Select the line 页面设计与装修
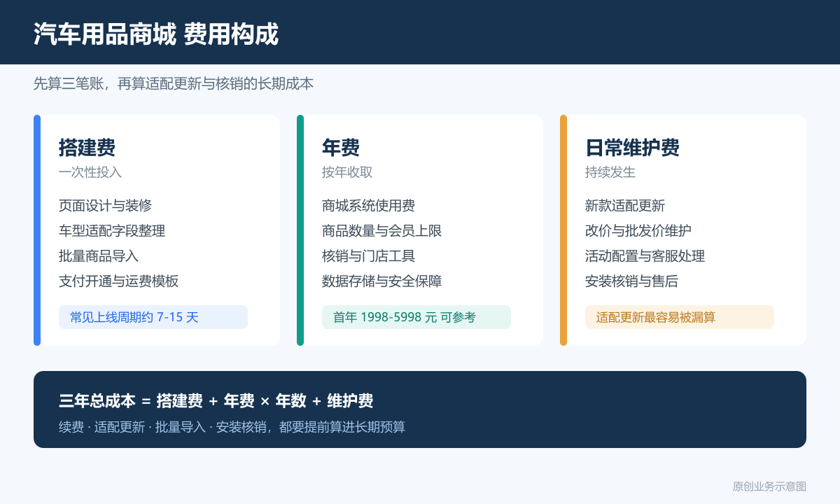Image resolution: width=840 pixels, height=504 pixels. [105, 206]
